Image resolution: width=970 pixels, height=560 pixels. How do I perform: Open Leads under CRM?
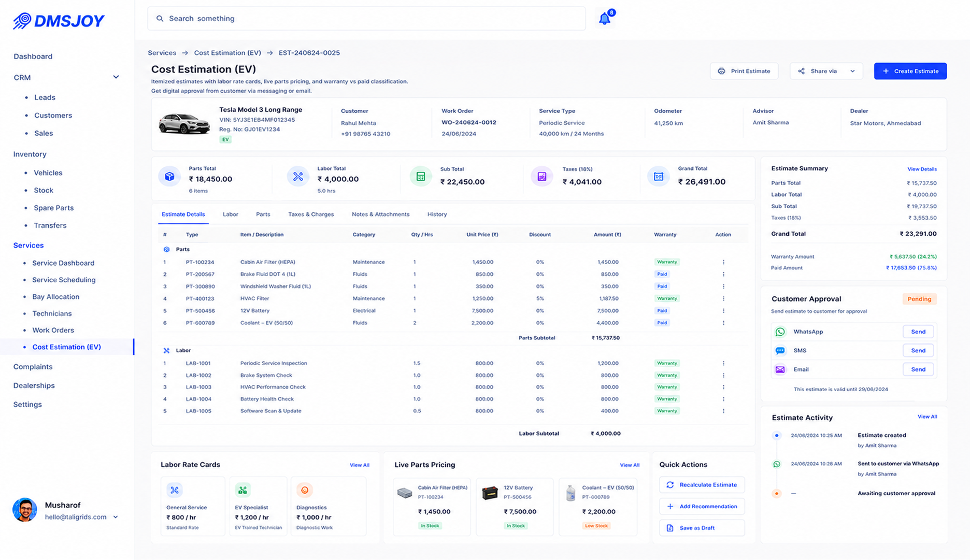click(x=45, y=97)
